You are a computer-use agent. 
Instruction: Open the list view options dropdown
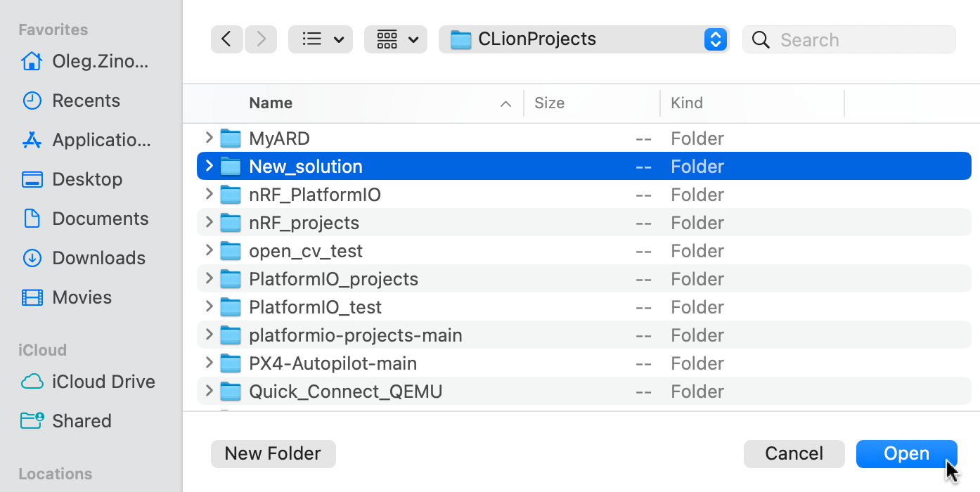pyautogui.click(x=320, y=39)
